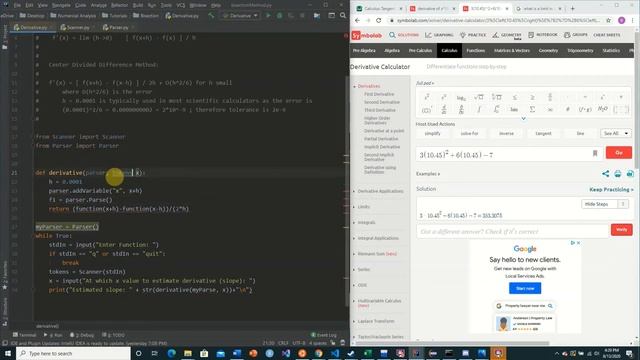The height and width of the screenshot is (360, 640).
Task: Insert the function composition keypad symbol
Action: pos(585,109)
